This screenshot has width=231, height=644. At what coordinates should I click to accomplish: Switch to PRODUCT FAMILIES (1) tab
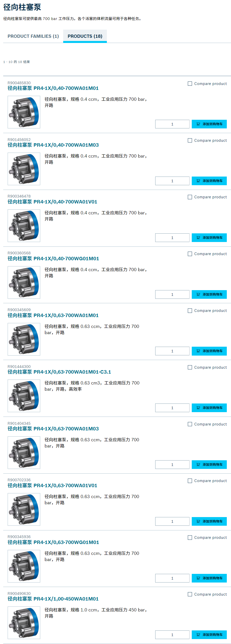(x=33, y=36)
